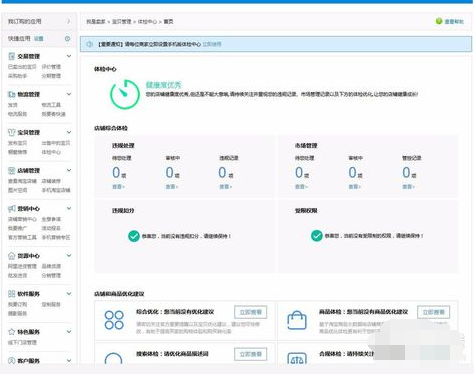Open 体检中心 in the sidebar
The width and height of the screenshot is (474, 377).
coord(51,152)
